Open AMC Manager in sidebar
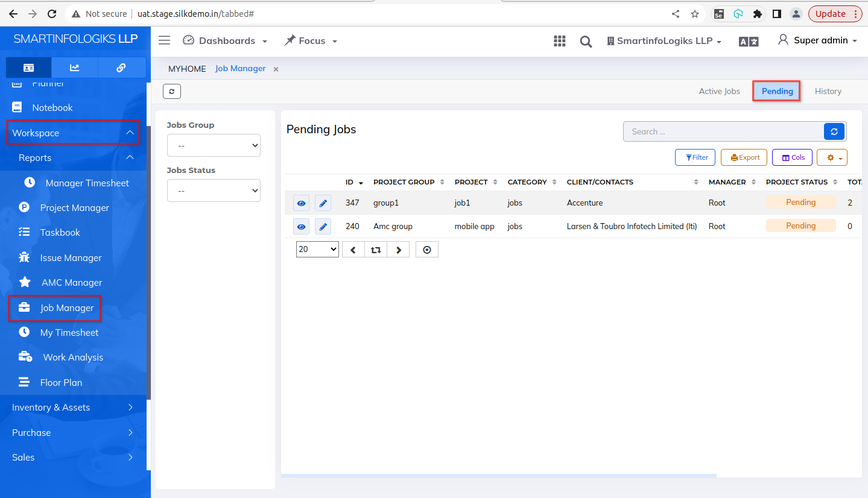868x498 pixels. [73, 283]
